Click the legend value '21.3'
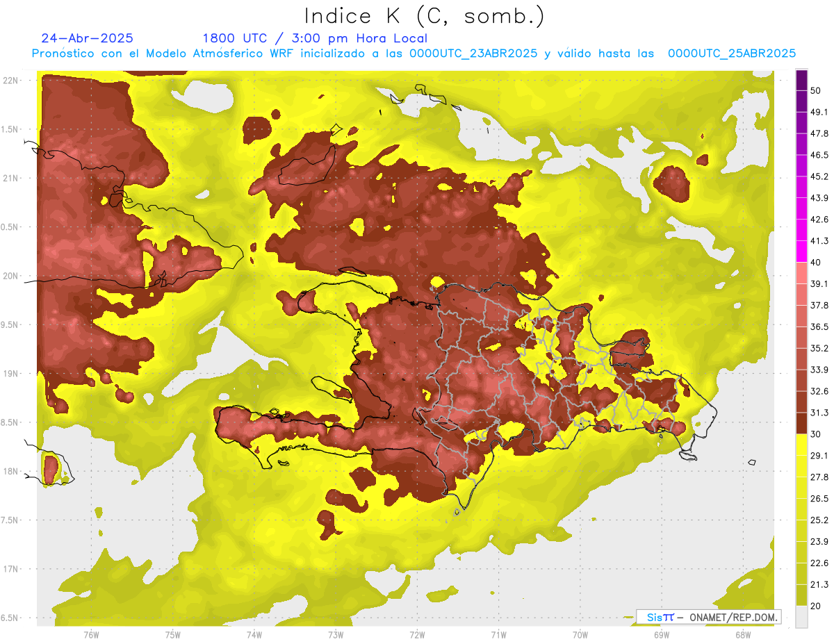 coord(819,584)
